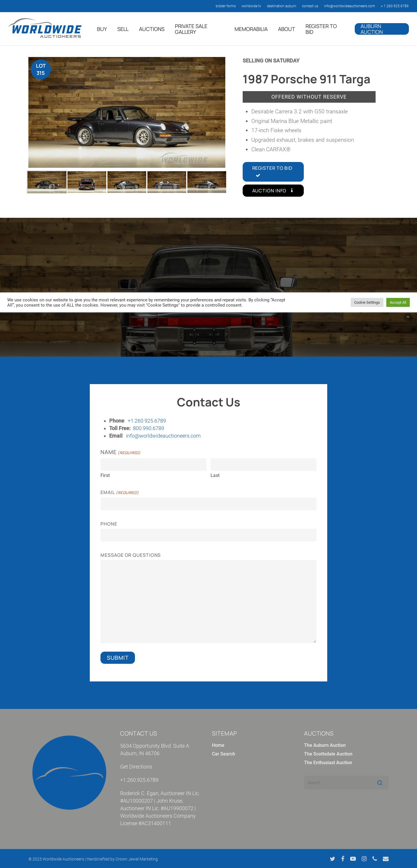417x868 pixels.
Task: Submit the contact form
Action: (x=117, y=657)
